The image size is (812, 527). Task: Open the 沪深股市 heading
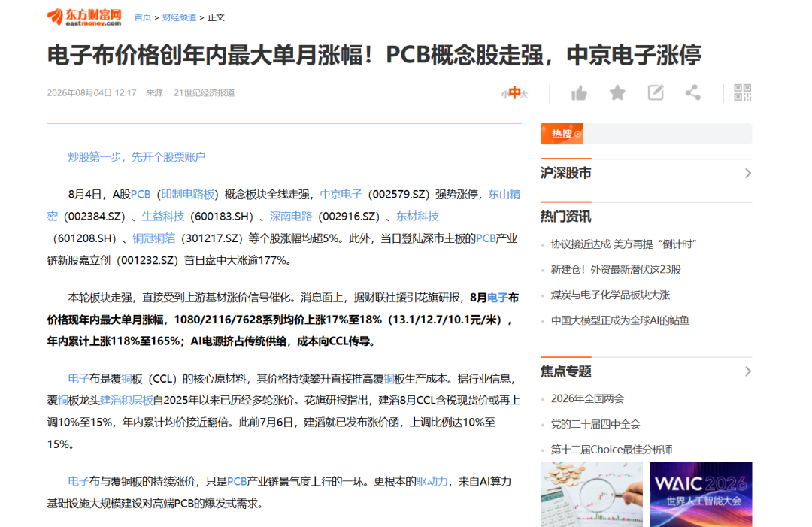(x=565, y=174)
